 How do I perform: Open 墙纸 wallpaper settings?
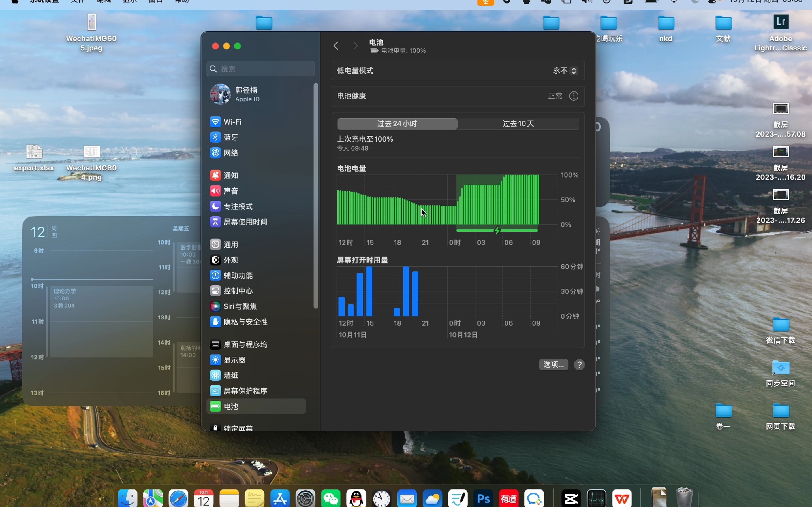[x=256, y=375]
